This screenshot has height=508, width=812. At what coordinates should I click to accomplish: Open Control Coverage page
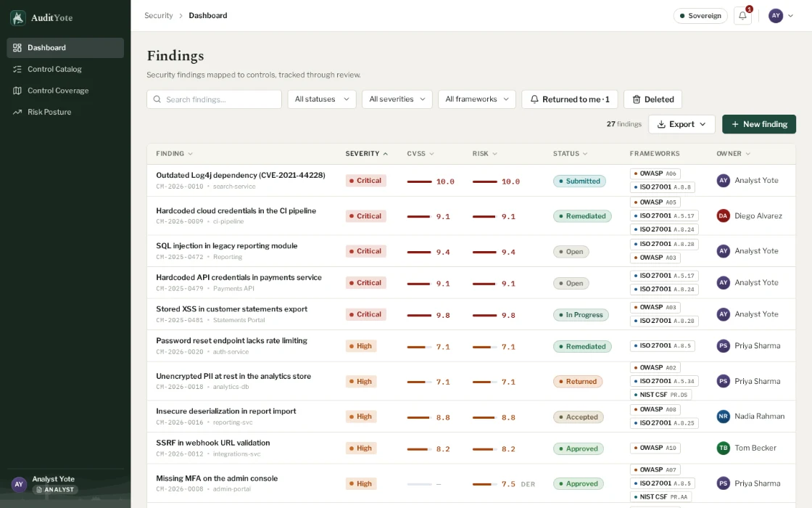pos(65,90)
